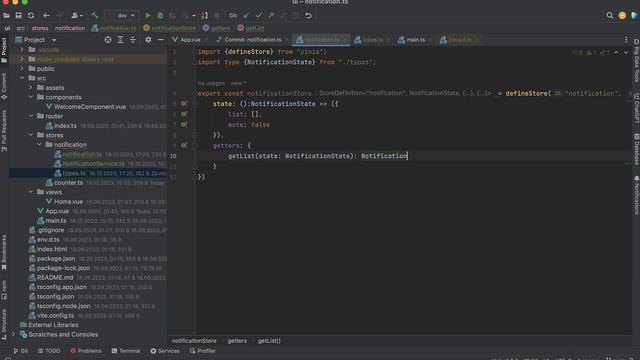
Task: Click the Open folder toolbar icon
Action: click(x=6, y=16)
